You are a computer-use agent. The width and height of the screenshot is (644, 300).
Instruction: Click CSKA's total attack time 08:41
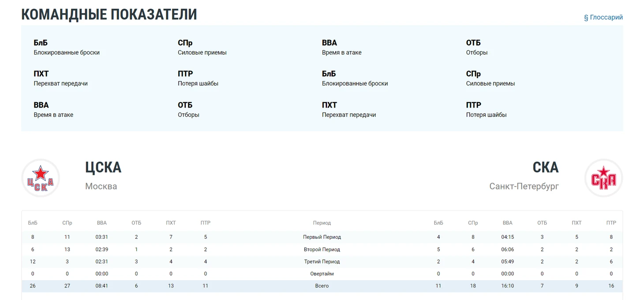pyautogui.click(x=102, y=286)
